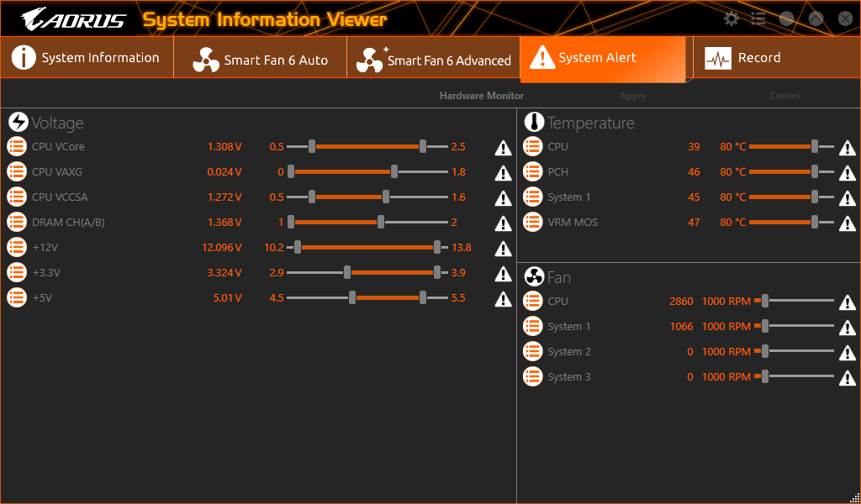Toggle the CPU temperature alert
Screen dimensions: 861x504
[x=848, y=148]
